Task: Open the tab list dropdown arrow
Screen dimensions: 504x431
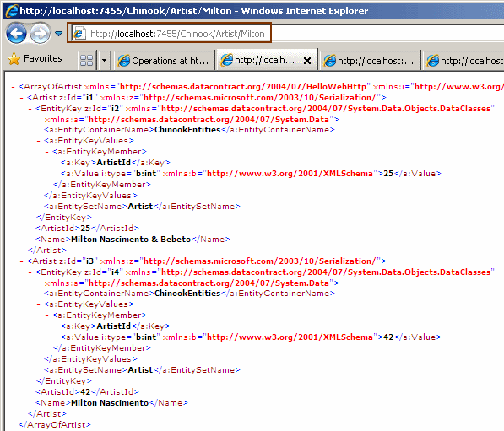Action: tap(104, 60)
